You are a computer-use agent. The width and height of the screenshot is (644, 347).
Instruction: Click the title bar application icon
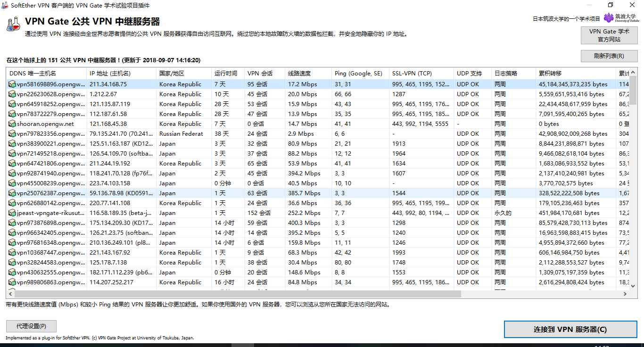pos(6,5)
